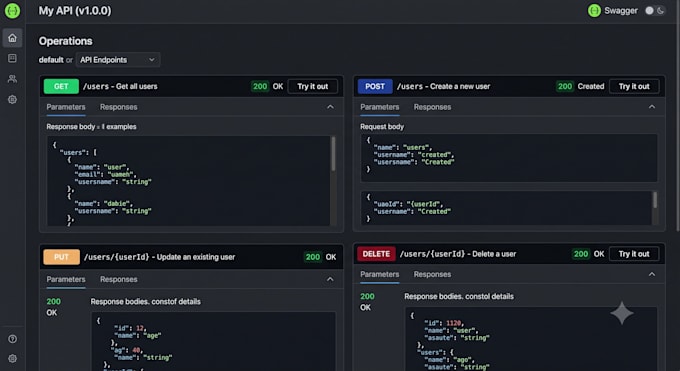Image resolution: width=680 pixels, height=371 pixels.
Task: Click the GET response body scrollbar
Action: pyautogui.click(x=333, y=154)
